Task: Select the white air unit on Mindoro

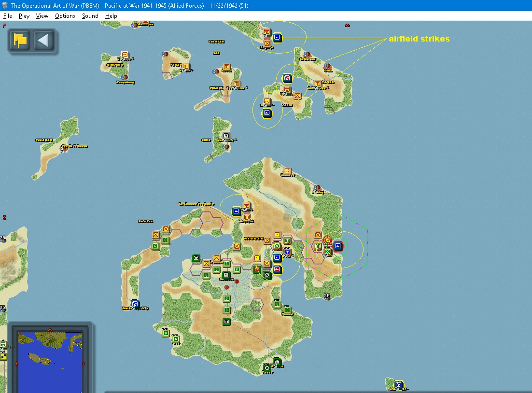Action: click(125, 55)
